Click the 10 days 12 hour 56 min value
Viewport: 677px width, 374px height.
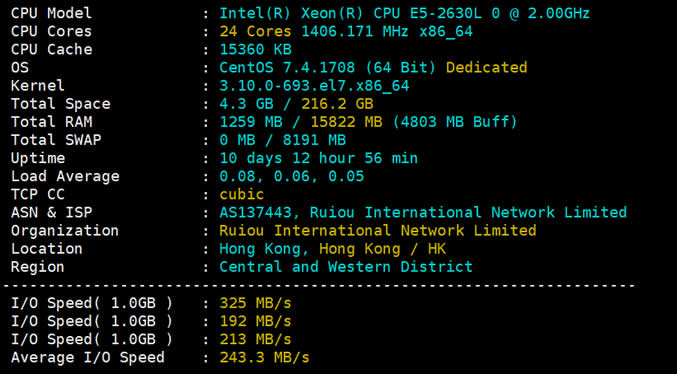coord(319,158)
